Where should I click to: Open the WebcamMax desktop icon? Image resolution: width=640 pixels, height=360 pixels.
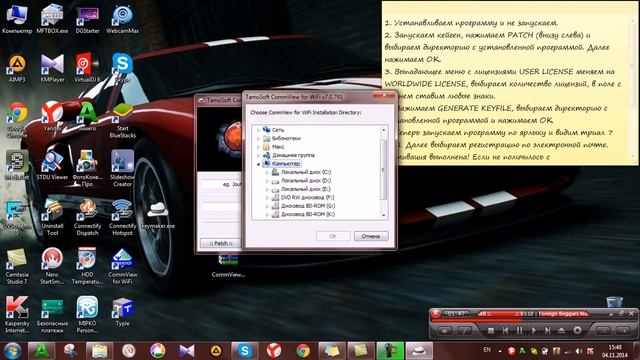click(122, 18)
